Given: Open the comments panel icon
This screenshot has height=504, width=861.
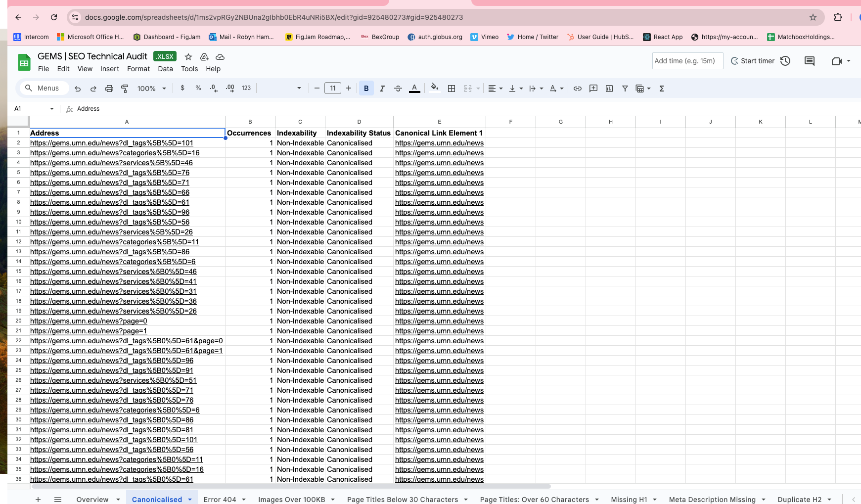Looking at the screenshot, I should 810,61.
